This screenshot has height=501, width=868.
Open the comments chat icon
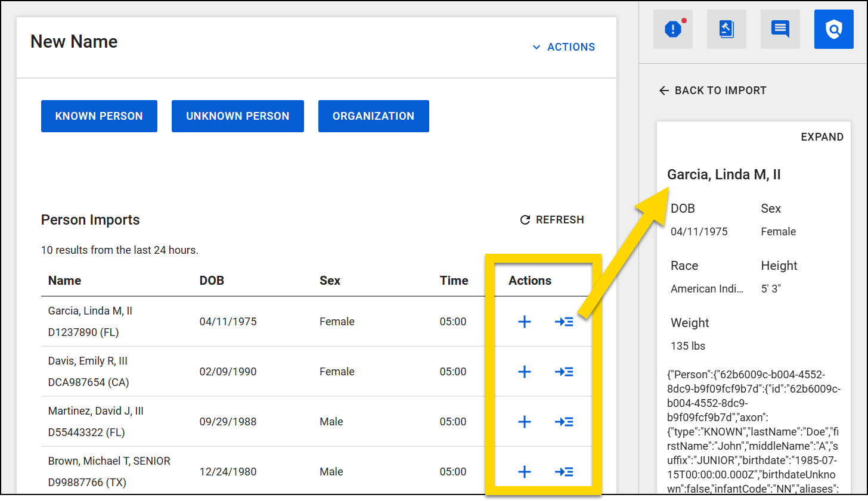coord(780,29)
